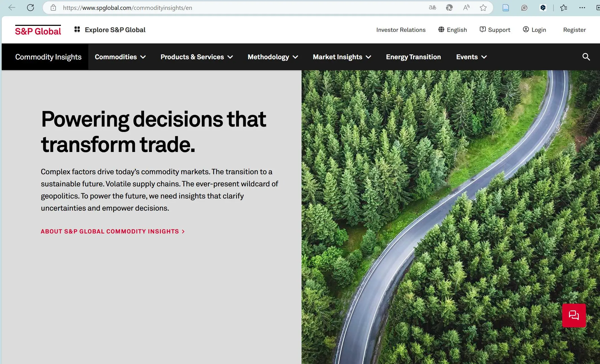This screenshot has height=364, width=600.
Task: Click the forest road hero image
Action: 450,217
